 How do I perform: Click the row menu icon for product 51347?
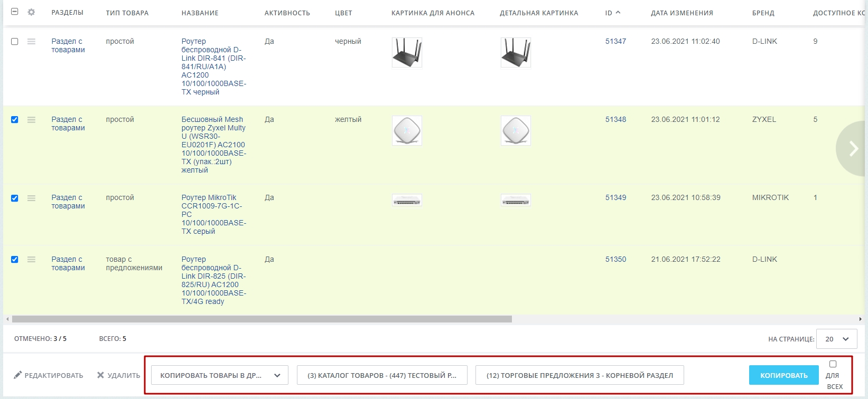[31, 41]
